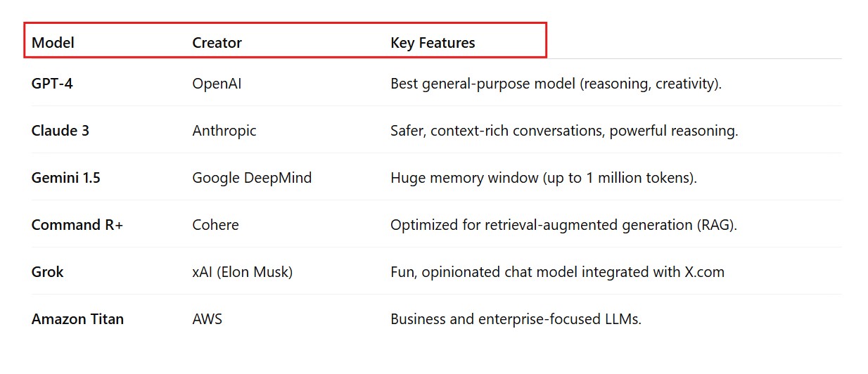
Task: Select the Grok model name
Action: pos(48,272)
